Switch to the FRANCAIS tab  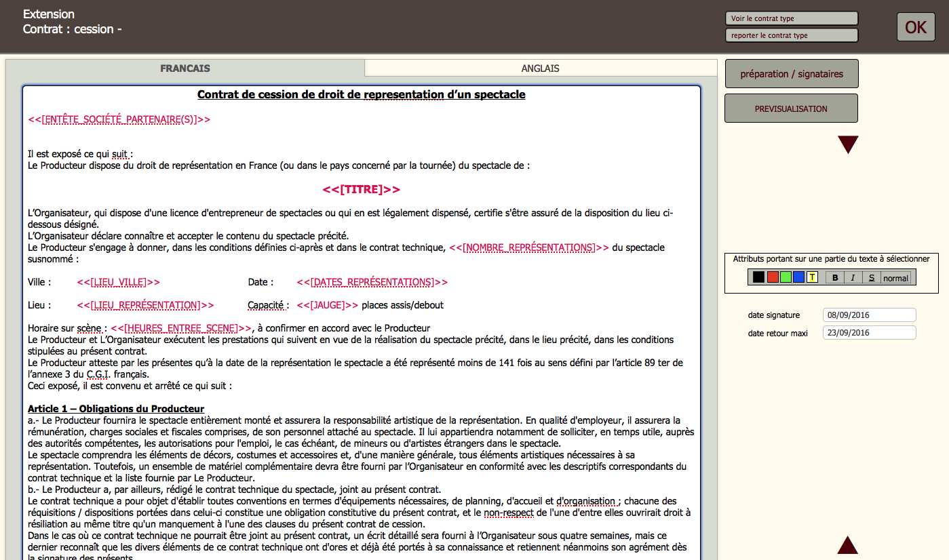(x=185, y=68)
